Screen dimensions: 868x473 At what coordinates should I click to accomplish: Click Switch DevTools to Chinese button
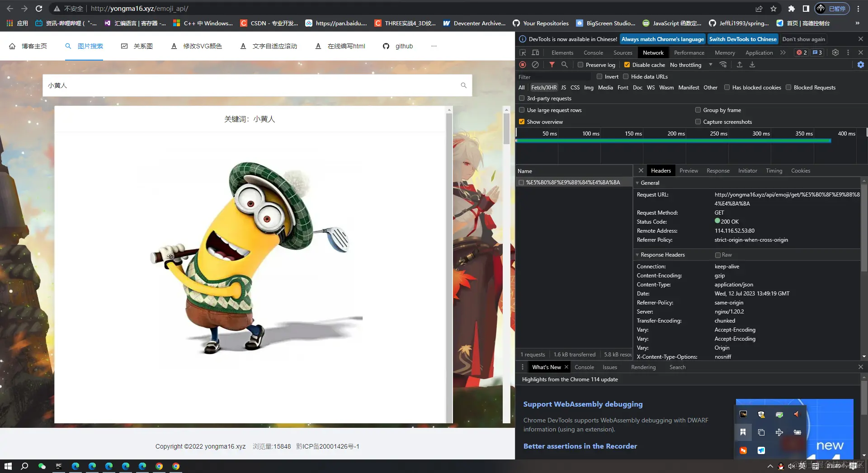(x=743, y=39)
